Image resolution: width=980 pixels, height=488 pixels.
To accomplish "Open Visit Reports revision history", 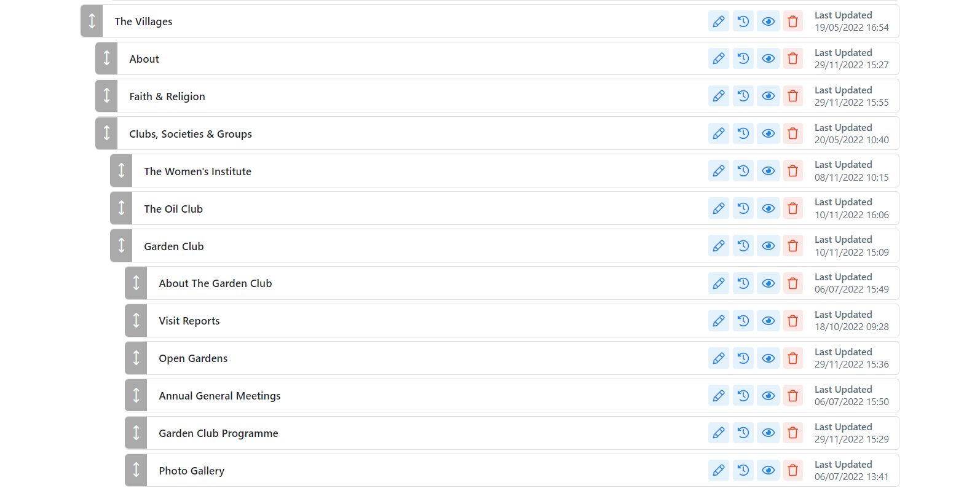I will (743, 321).
